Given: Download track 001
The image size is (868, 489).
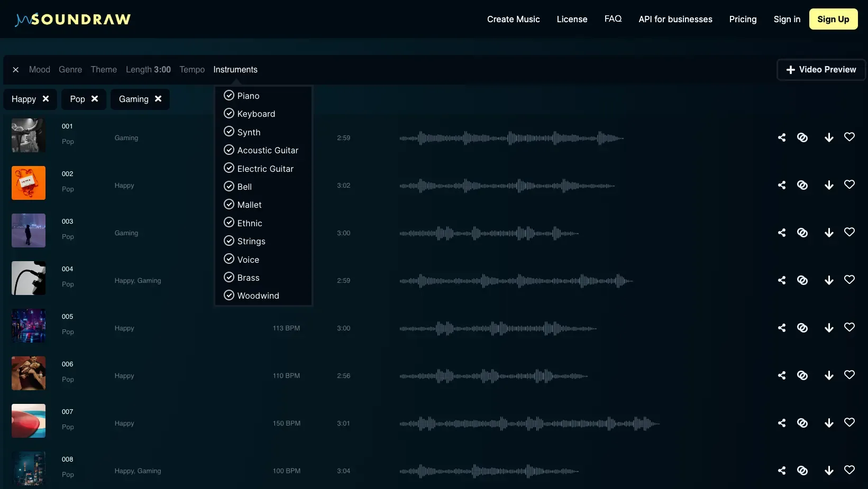Looking at the screenshot, I should (829, 137).
